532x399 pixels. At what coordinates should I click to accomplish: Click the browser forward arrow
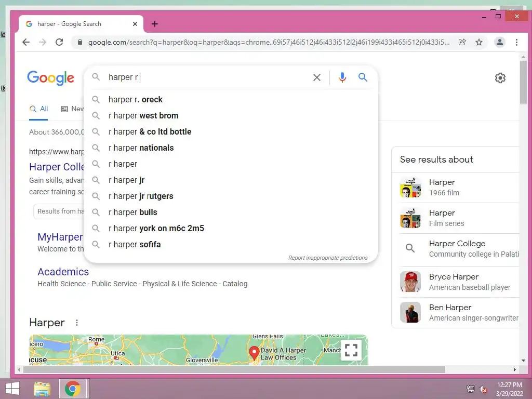[x=43, y=42]
